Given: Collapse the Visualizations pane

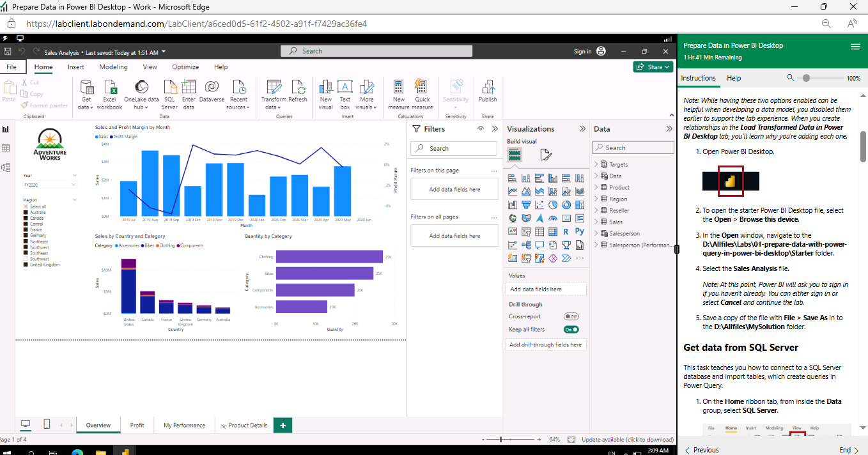Looking at the screenshot, I should pos(582,129).
